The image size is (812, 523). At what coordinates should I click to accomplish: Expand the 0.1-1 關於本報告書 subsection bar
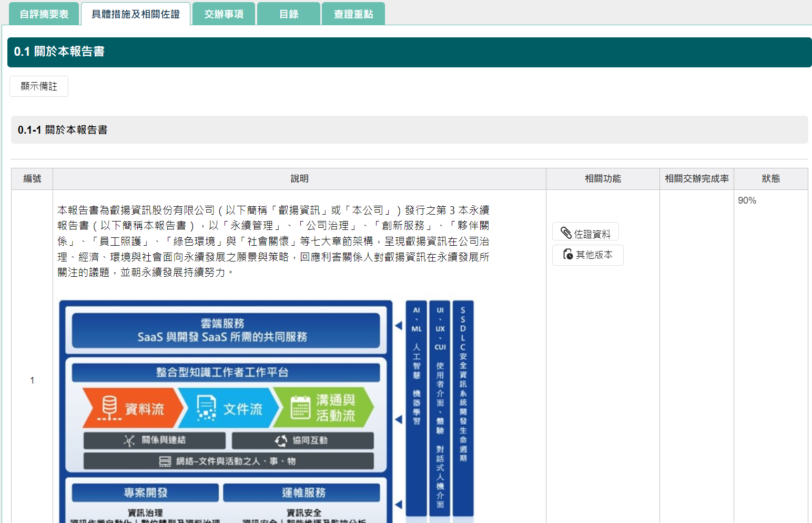click(x=409, y=130)
